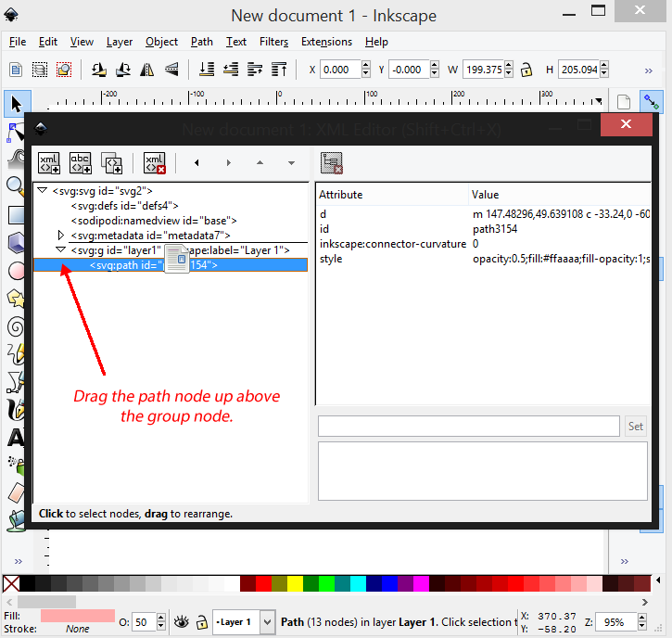Viewport: 672px width, 638px height.
Task: Lower node with down arrow button
Action: tap(291, 163)
